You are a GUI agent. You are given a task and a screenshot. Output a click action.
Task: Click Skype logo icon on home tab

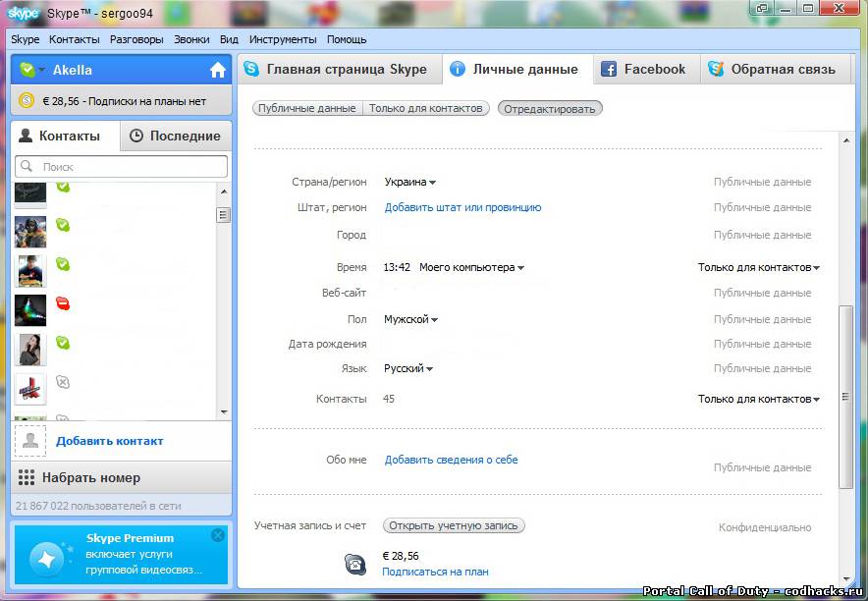pos(251,69)
